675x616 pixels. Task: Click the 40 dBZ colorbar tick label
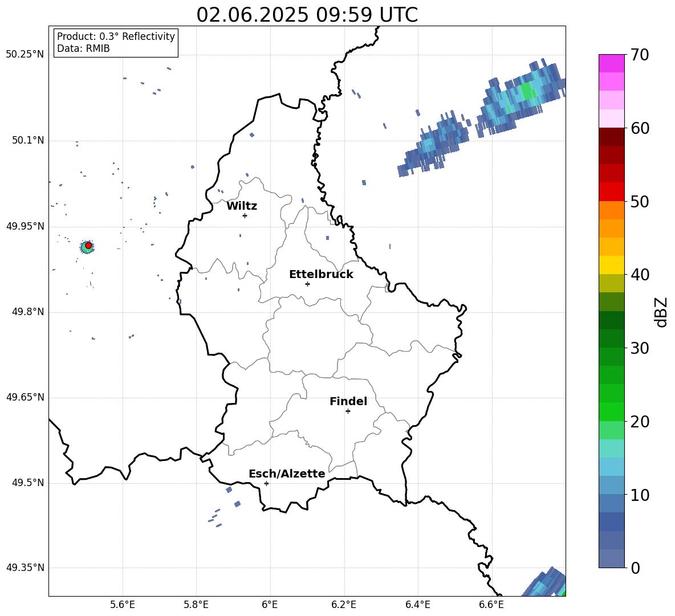coord(640,275)
